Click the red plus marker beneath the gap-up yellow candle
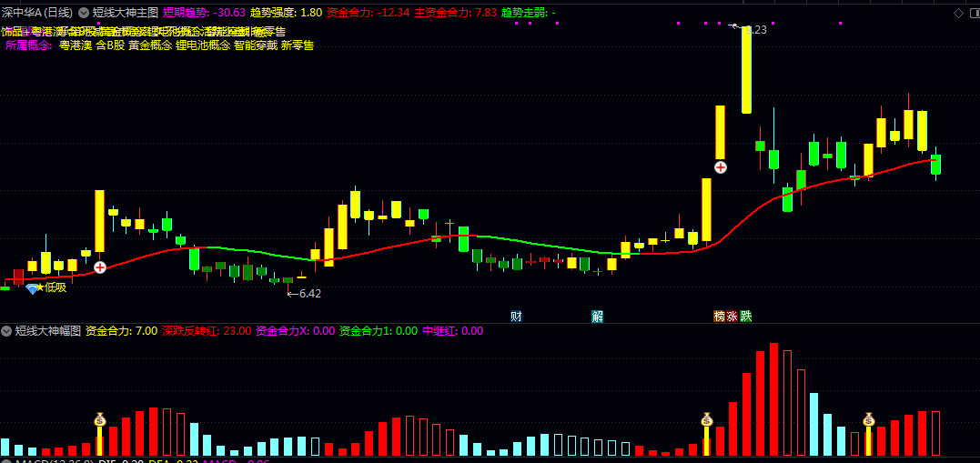980x463 pixels. pos(720,167)
